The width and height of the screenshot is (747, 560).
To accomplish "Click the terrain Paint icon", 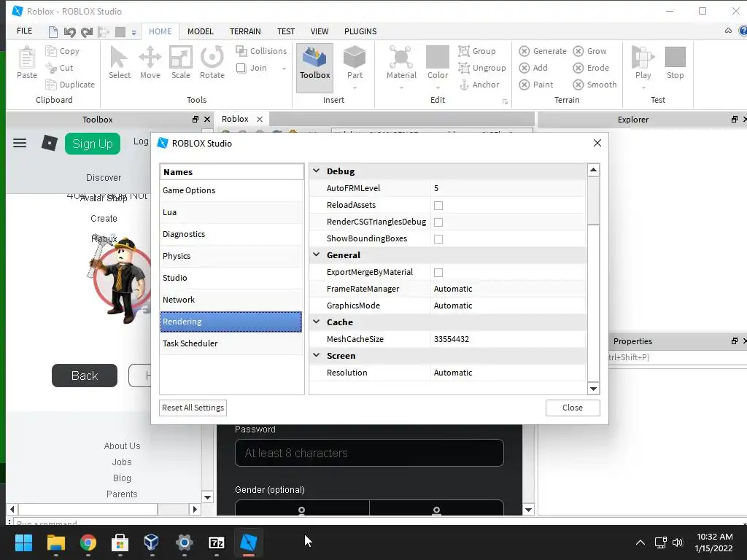I will click(x=524, y=85).
